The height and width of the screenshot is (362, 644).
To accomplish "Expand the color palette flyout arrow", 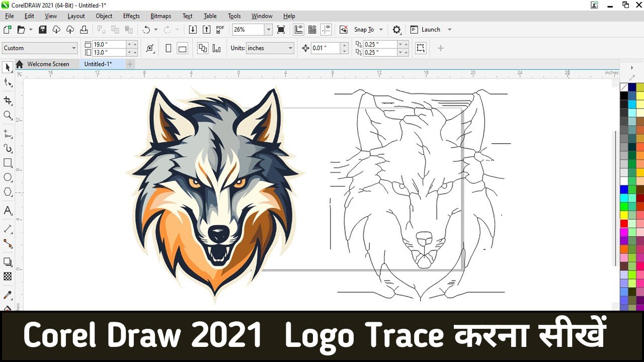I will point(632,67).
